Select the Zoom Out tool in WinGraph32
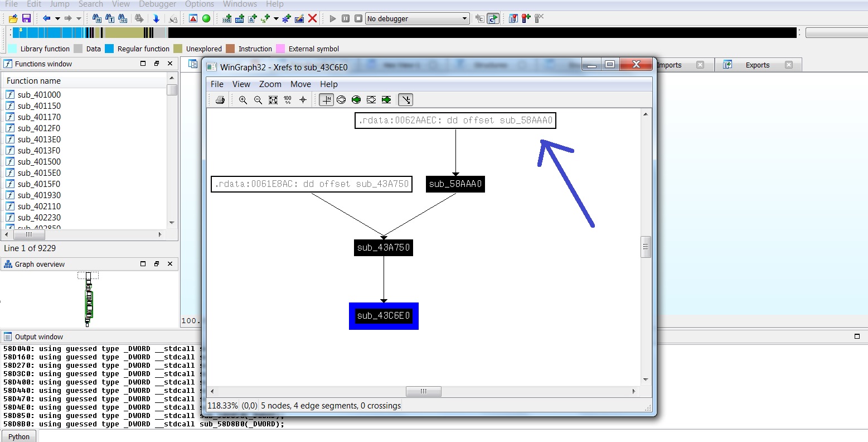 pos(258,99)
